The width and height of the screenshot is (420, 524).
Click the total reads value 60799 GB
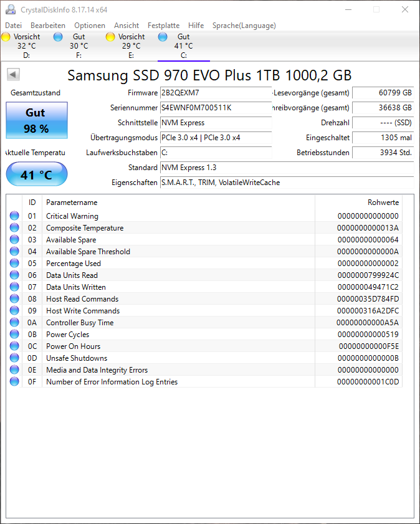383,93
